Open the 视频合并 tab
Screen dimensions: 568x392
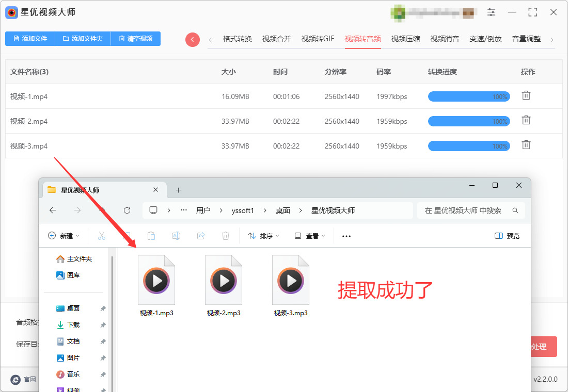(276, 39)
